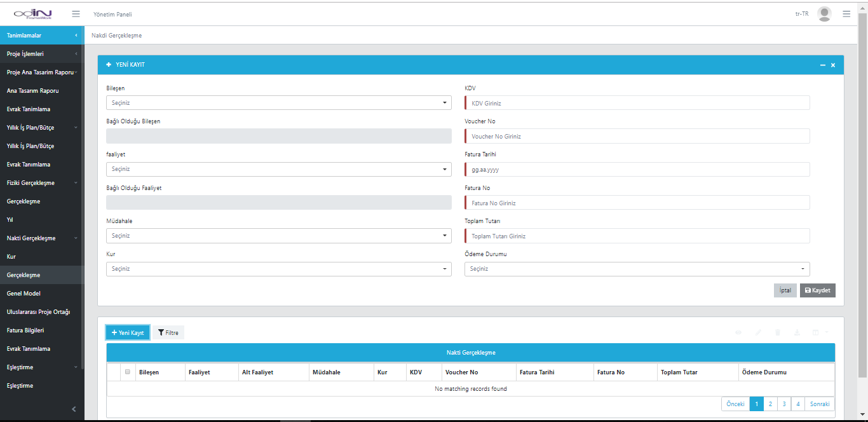This screenshot has width=868, height=422.
Task: Click the trash delete icon above table
Action: [x=778, y=332]
